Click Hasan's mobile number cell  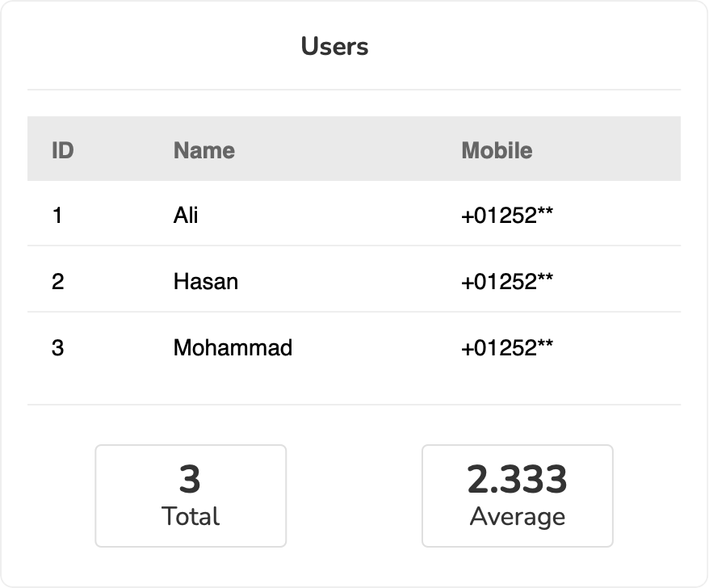[x=507, y=281]
